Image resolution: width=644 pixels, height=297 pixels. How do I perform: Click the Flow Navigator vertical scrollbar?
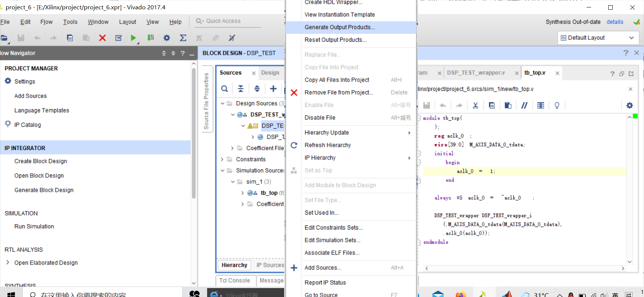tap(194, 133)
